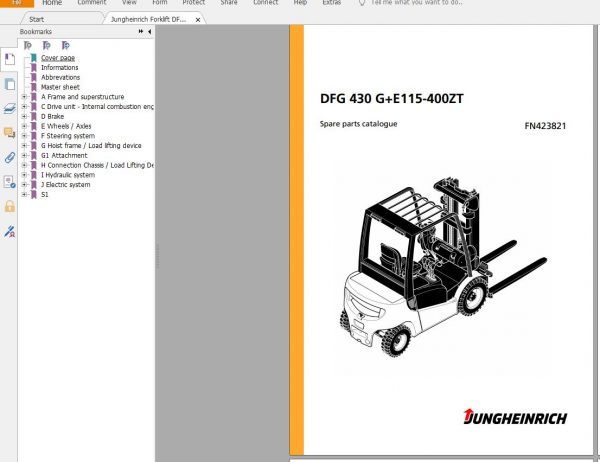Open the Pages thumbnails panel icon
Viewport: 600px width, 462px height.
pyautogui.click(x=9, y=84)
